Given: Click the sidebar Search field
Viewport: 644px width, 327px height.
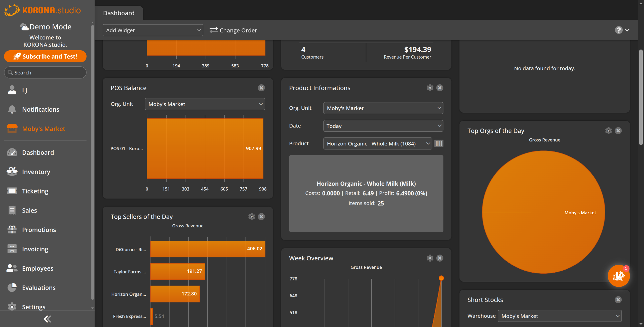Looking at the screenshot, I should (x=45, y=72).
